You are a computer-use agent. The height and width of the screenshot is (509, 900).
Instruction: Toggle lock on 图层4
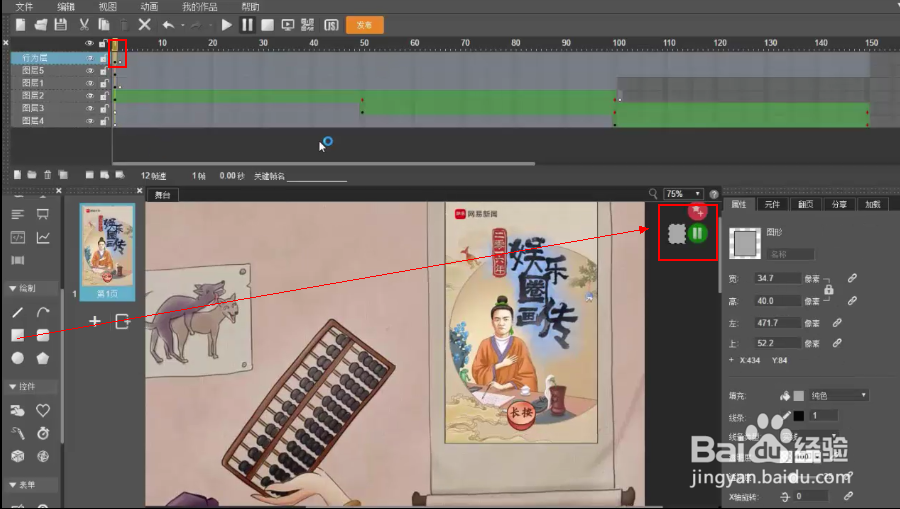(x=104, y=121)
